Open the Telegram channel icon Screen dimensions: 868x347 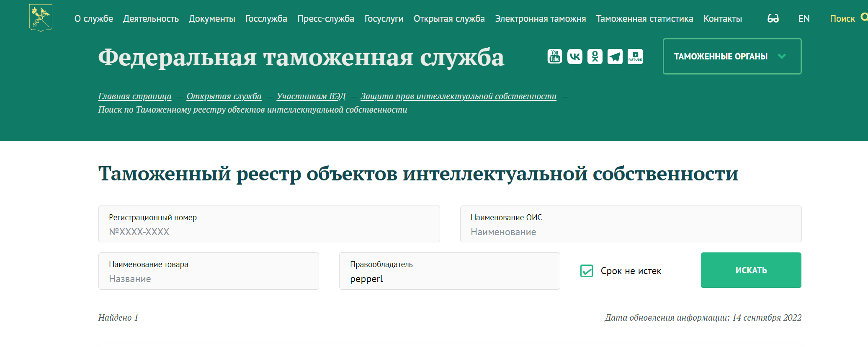click(615, 57)
